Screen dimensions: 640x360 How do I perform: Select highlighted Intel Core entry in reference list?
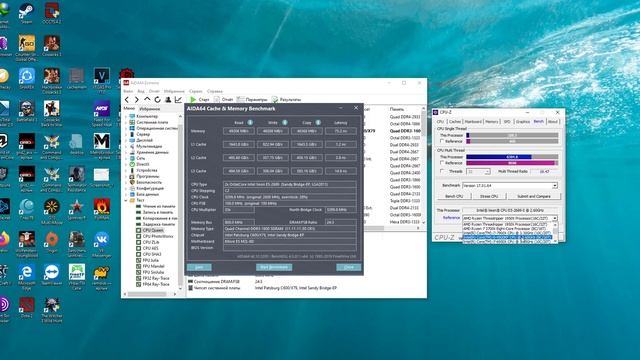pyautogui.click(x=507, y=237)
